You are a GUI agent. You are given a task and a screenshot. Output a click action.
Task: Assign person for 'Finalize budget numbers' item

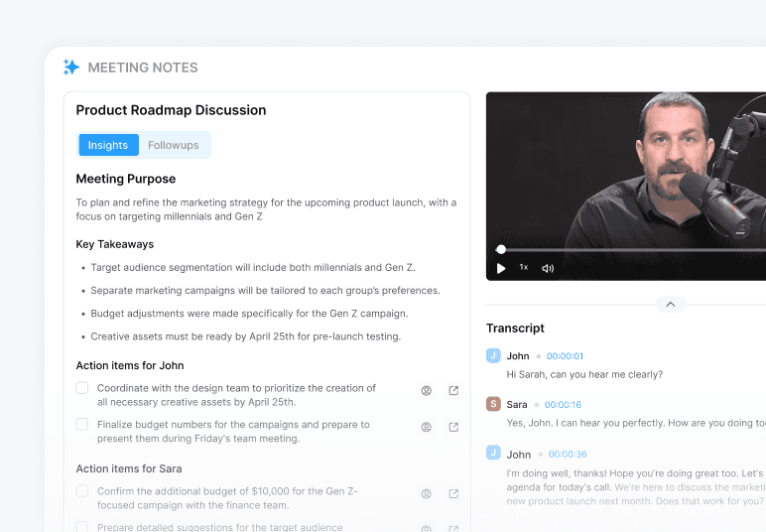click(427, 428)
